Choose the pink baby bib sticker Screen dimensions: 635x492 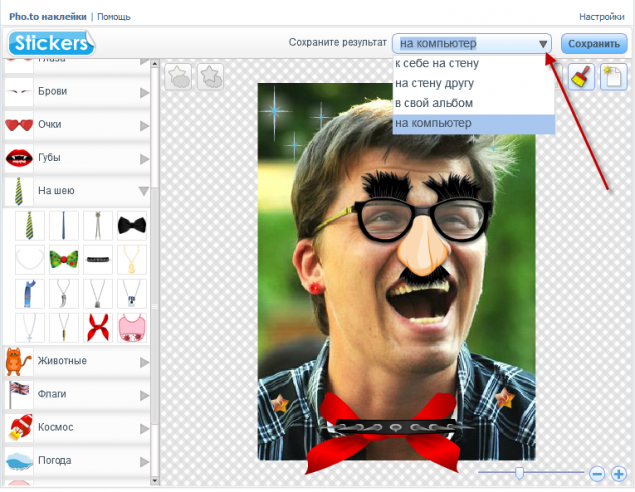[132, 327]
